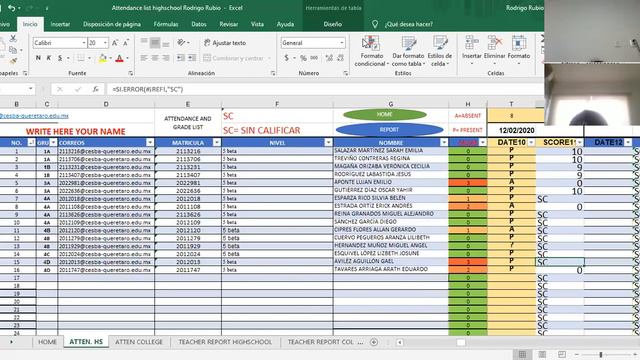
Task: Open the Vista tab
Action: [x=257, y=24]
